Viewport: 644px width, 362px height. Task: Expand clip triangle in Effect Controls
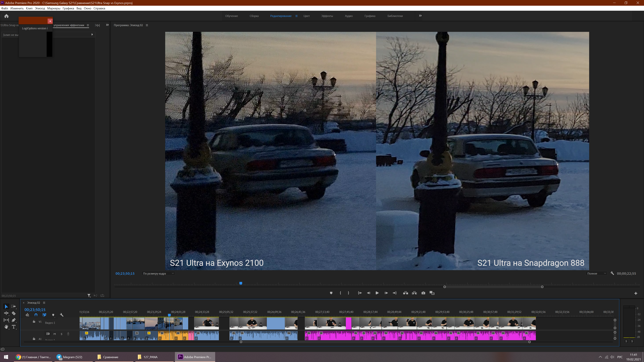pos(92,35)
